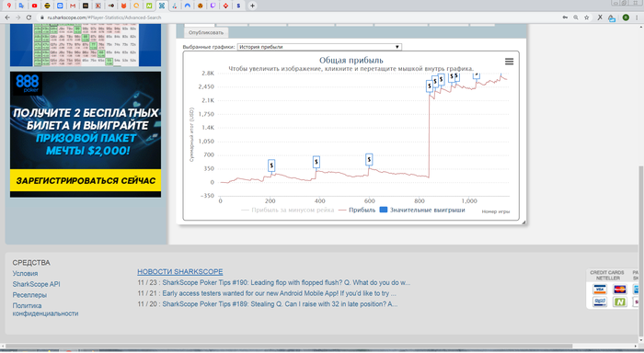Click the chart resize grip corner
Viewport: 644px width, 353px height.
pyautogui.click(x=523, y=222)
